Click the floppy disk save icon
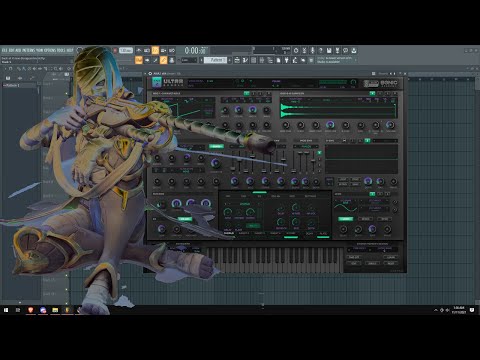The image size is (480, 360). coord(329,50)
